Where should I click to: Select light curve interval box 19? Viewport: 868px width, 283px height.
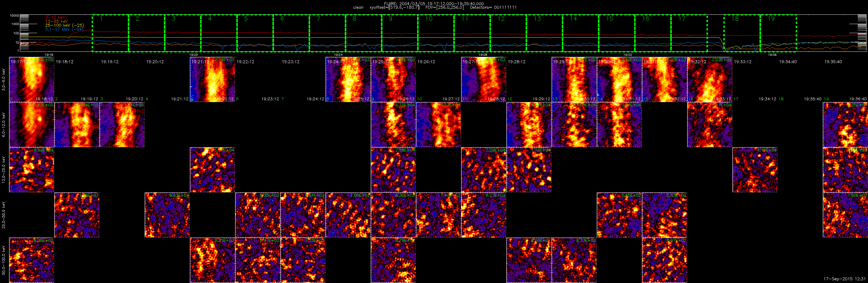778,33
